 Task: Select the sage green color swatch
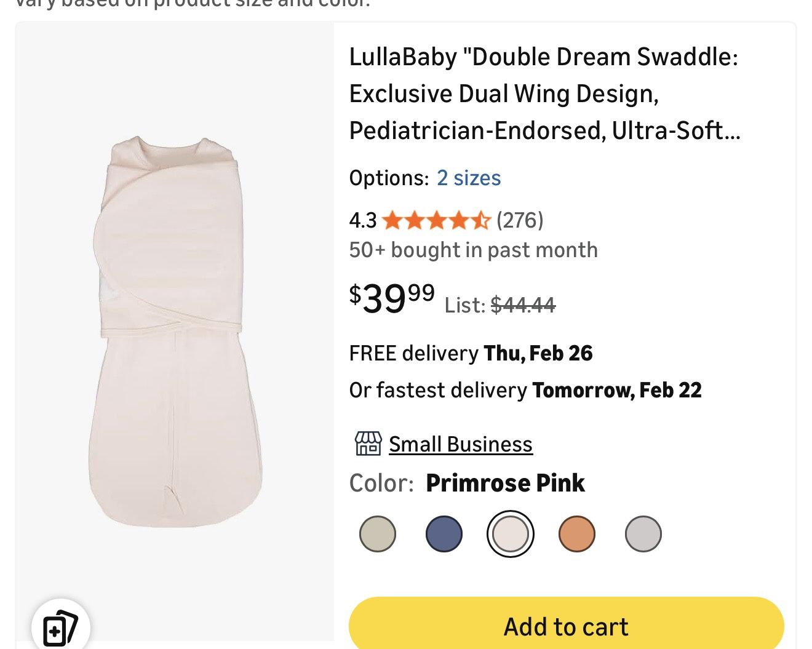[x=377, y=533]
